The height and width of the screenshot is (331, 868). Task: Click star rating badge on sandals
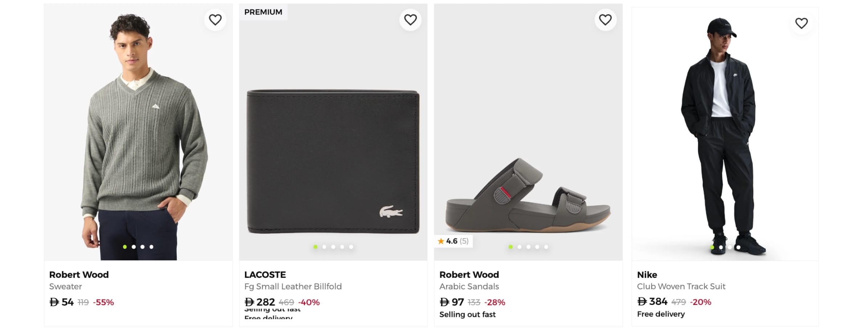453,241
